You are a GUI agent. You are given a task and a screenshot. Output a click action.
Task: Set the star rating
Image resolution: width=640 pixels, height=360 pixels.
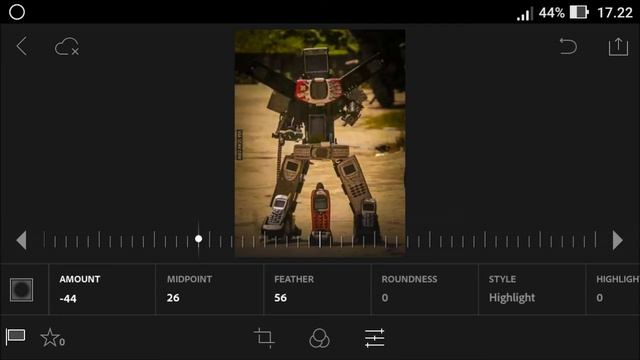click(x=53, y=338)
